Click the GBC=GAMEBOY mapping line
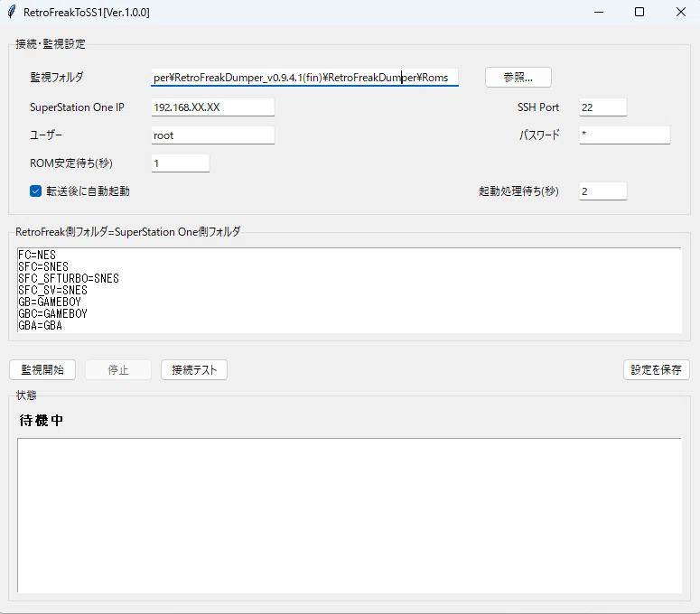700x614 pixels. pyautogui.click(x=52, y=313)
